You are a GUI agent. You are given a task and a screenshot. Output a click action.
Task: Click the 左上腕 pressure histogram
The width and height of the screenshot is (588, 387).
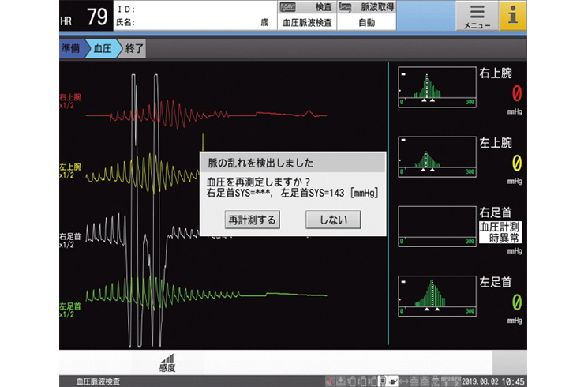[x=436, y=156]
